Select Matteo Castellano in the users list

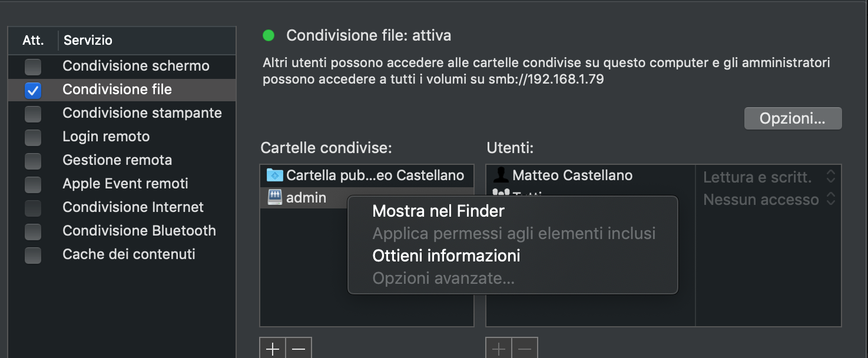[591, 175]
